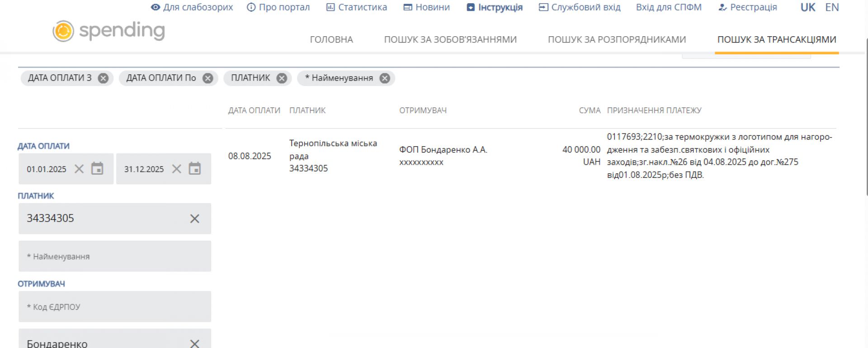The width and height of the screenshot is (868, 348).
Task: Click the recipient '* Код ЄДРПОУ' input field
Action: (x=115, y=306)
